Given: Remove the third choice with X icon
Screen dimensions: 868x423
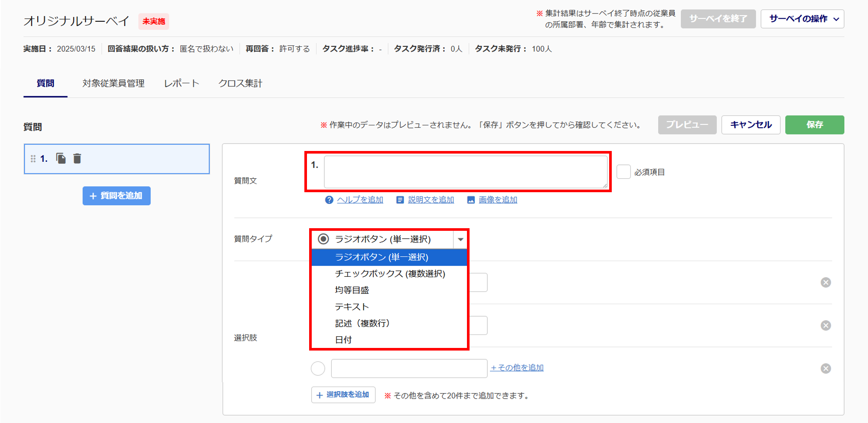Looking at the screenshot, I should pos(826,368).
